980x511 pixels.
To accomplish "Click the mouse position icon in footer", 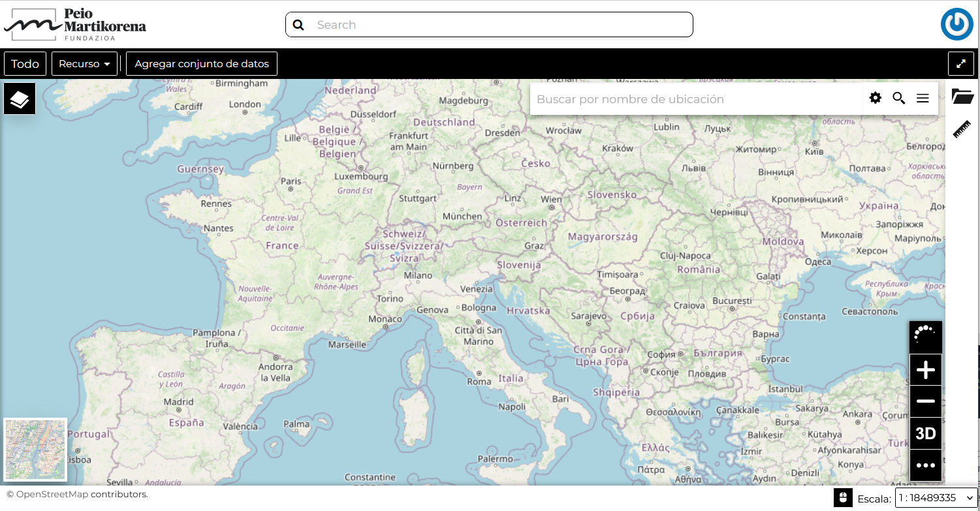I will [843, 498].
